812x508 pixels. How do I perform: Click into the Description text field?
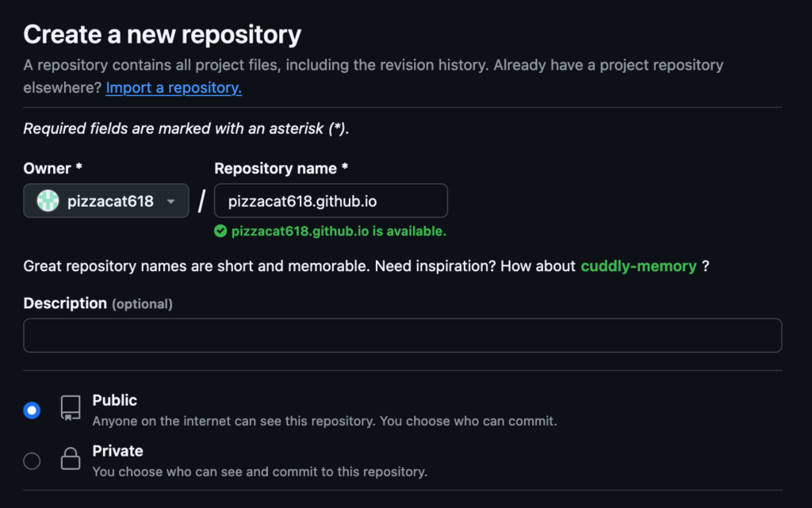pyautogui.click(x=402, y=335)
